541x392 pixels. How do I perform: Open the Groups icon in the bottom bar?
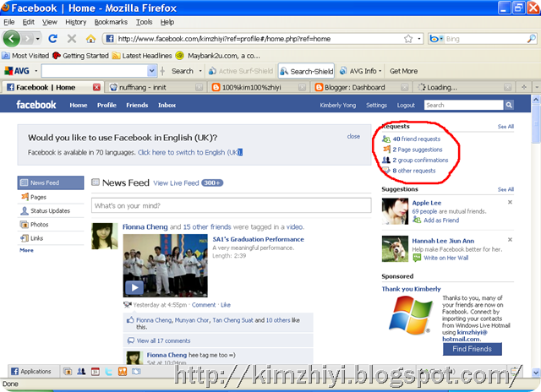pyautogui.click(x=81, y=372)
